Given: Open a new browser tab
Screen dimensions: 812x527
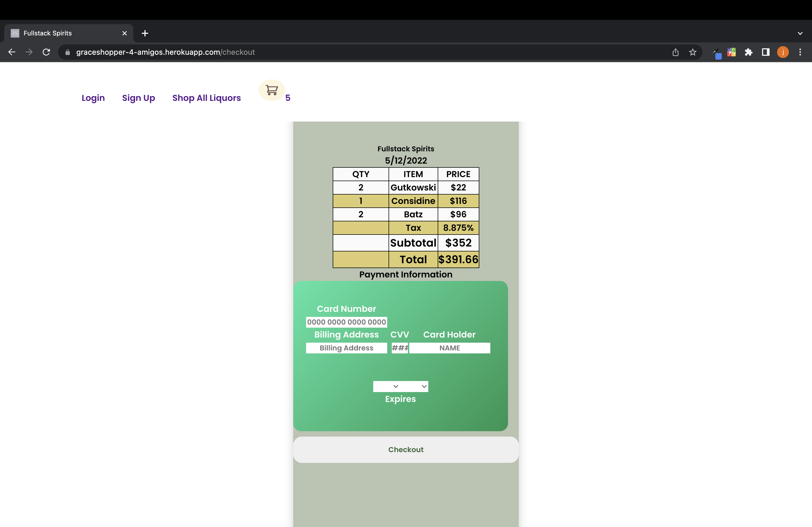Looking at the screenshot, I should [x=145, y=33].
